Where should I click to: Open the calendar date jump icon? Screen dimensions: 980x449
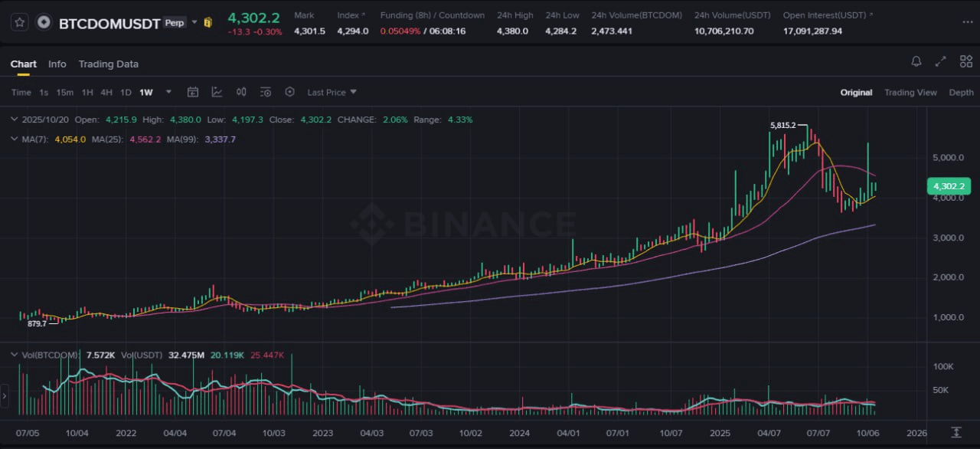pyautogui.click(x=193, y=92)
